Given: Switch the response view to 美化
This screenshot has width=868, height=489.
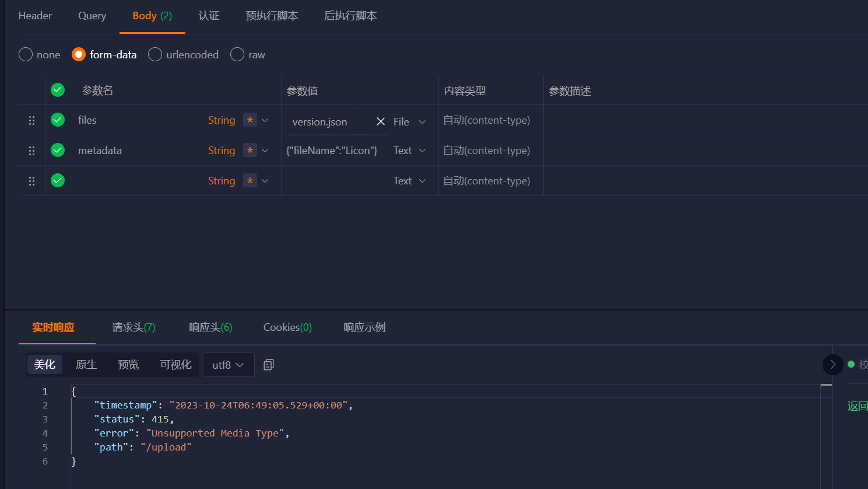Looking at the screenshot, I should tap(45, 365).
